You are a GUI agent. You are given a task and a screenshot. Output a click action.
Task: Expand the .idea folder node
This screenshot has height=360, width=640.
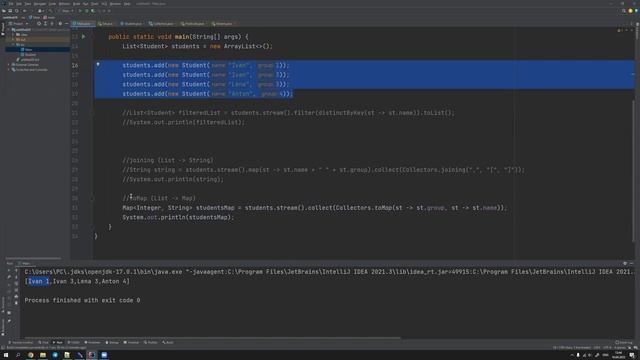(13, 35)
